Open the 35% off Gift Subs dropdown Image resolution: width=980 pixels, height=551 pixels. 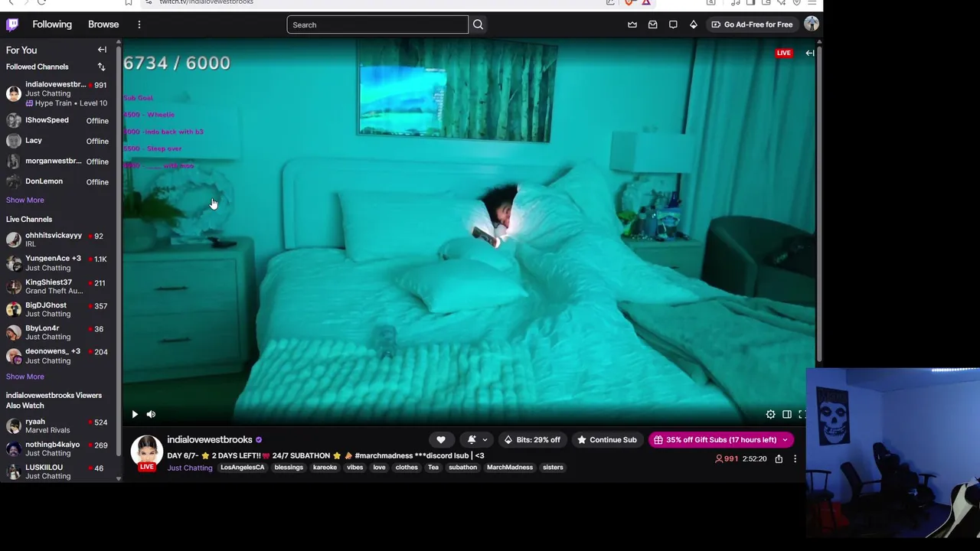pyautogui.click(x=720, y=439)
